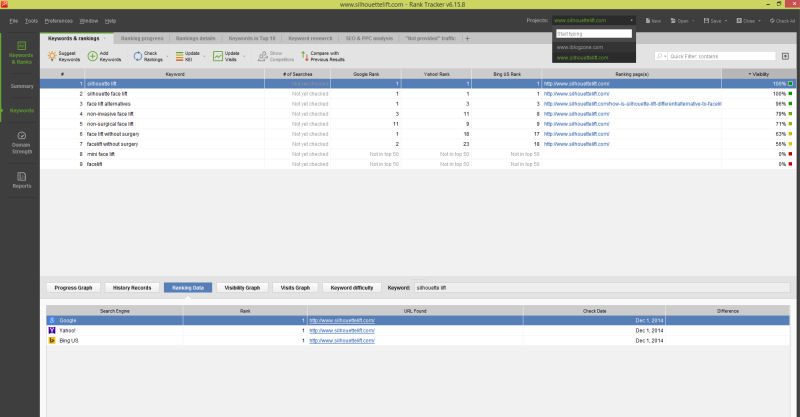
Task: Click yellow visibility indicator for non-surgical face lift
Action: [790, 124]
